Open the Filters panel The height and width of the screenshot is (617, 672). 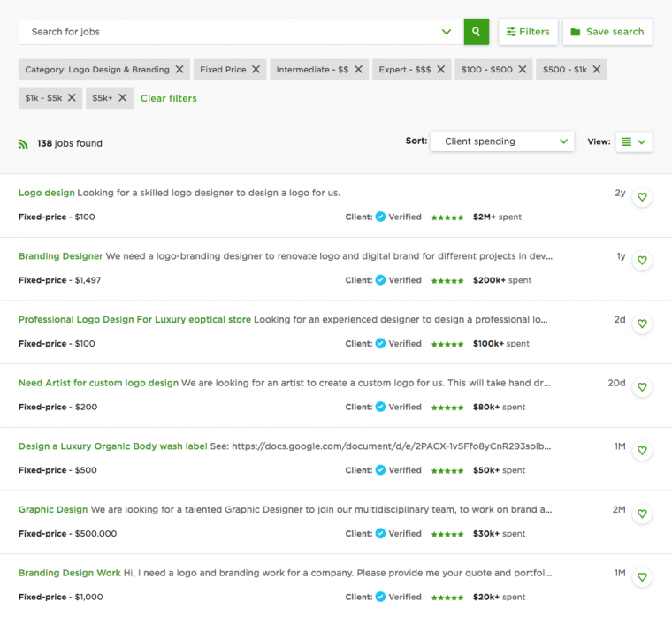[x=528, y=32]
